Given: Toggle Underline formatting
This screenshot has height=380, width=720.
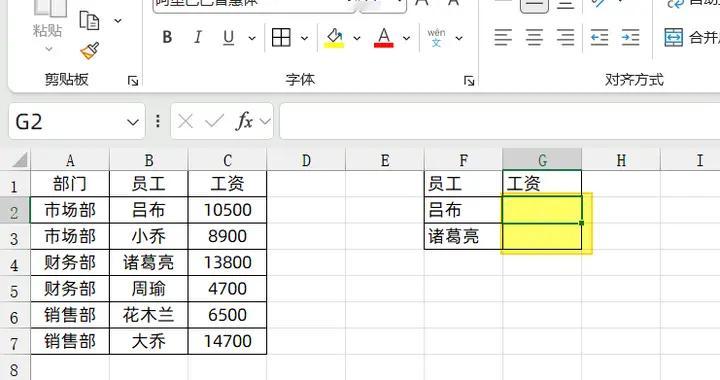Looking at the screenshot, I should tap(228, 37).
